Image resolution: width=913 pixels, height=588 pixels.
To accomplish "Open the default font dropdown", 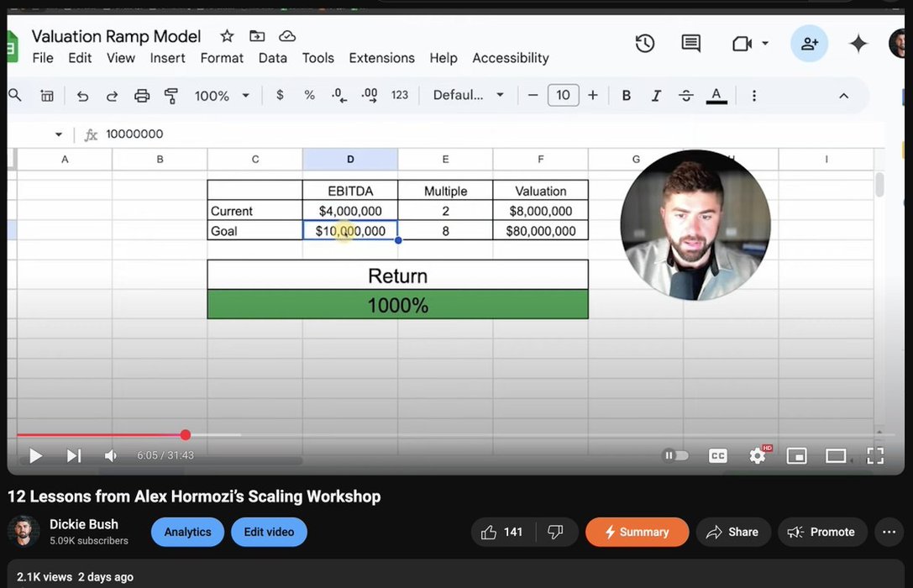I will pyautogui.click(x=468, y=96).
